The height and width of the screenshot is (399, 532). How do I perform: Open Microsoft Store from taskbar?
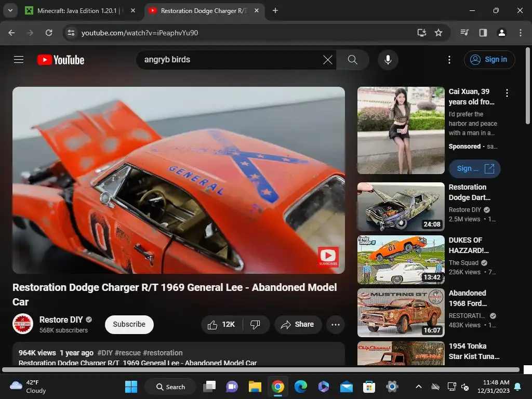pyautogui.click(x=369, y=387)
